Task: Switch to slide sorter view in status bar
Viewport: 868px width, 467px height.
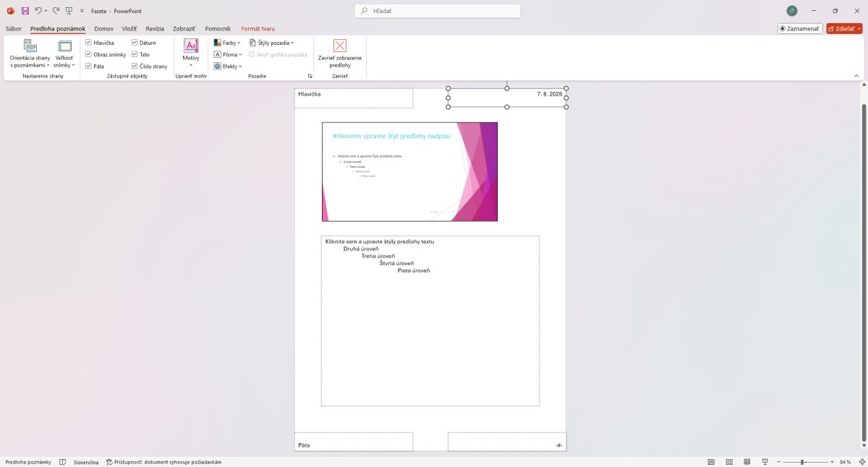Action: click(728, 462)
